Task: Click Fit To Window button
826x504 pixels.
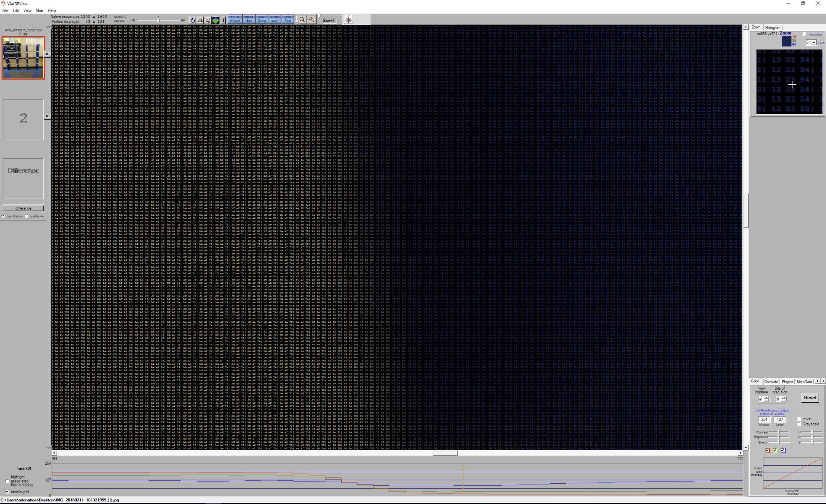Action: (x=235, y=19)
